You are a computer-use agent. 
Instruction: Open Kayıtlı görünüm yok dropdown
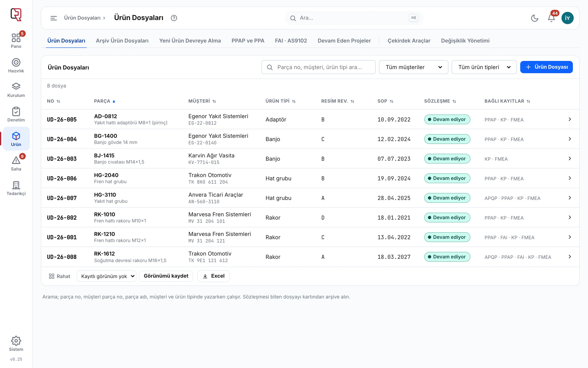pos(106,276)
